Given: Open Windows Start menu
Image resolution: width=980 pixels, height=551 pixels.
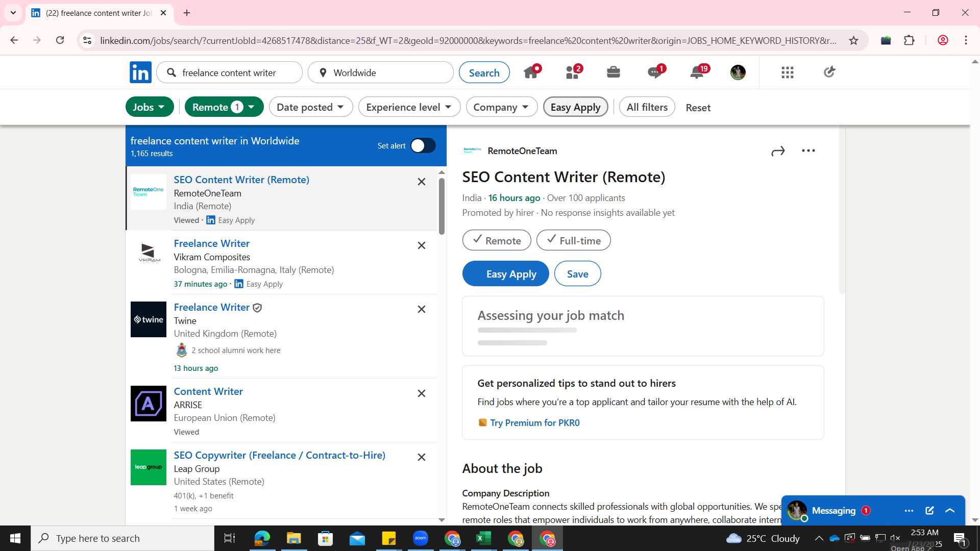Looking at the screenshot, I should tap(15, 538).
